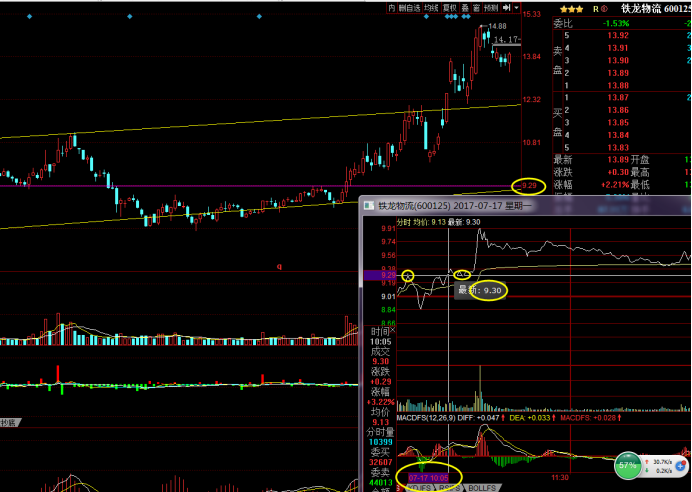Viewport: 692px width, 492px height.
Task: Open the 预测 forecast tool
Action: pyautogui.click(x=492, y=7)
